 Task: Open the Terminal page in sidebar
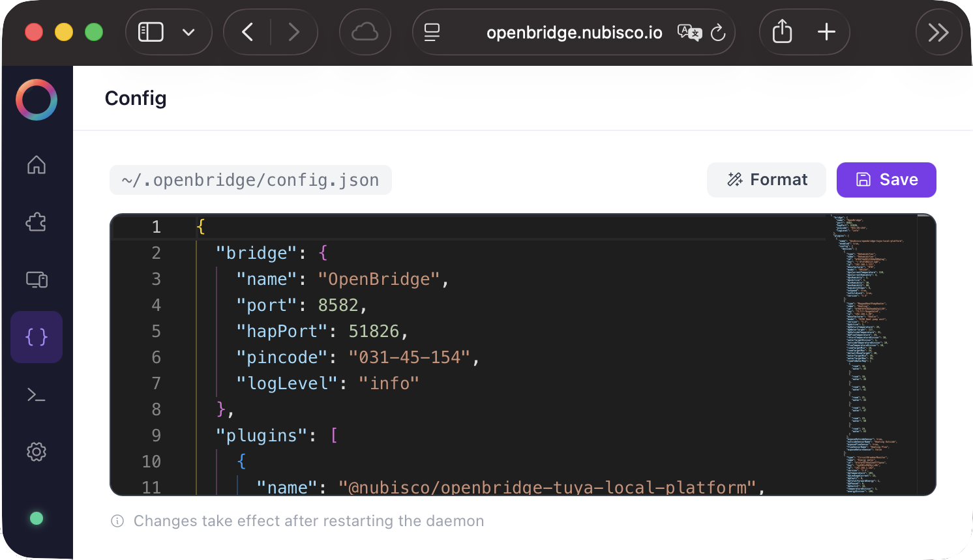coord(37,394)
